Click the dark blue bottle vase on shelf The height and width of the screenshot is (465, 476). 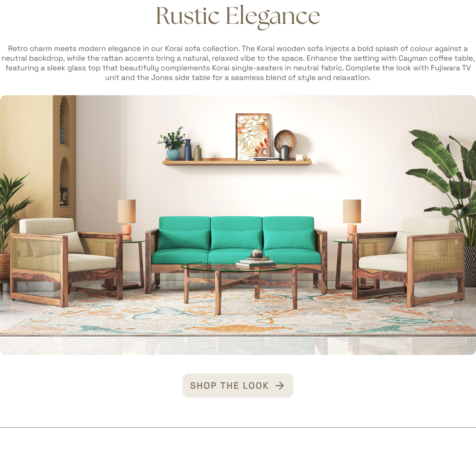coord(188,150)
